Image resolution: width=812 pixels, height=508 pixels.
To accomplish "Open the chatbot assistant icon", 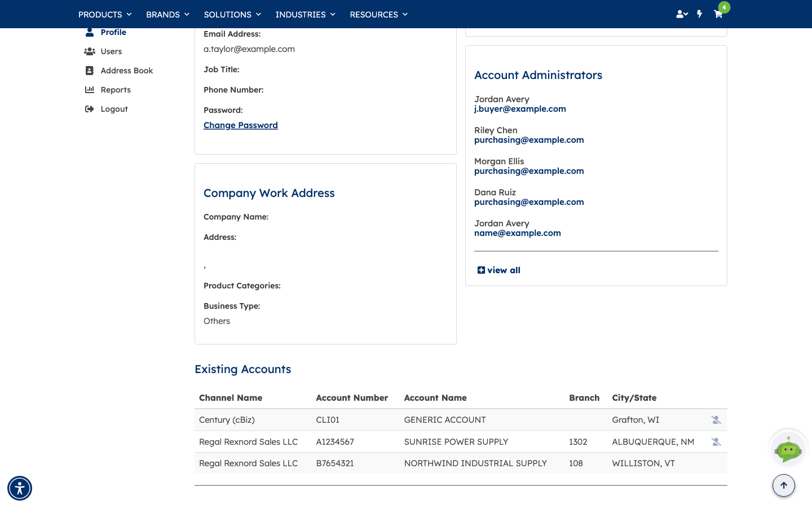I will pyautogui.click(x=788, y=449).
